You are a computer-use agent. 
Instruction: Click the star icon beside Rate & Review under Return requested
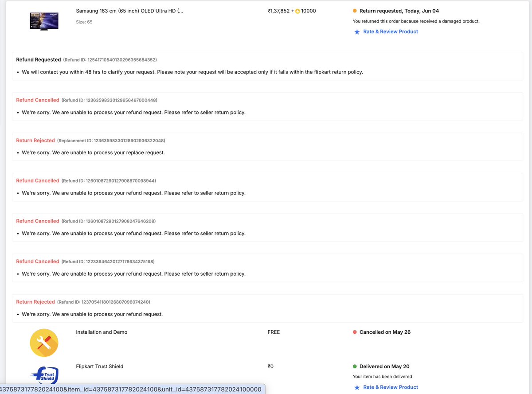pyautogui.click(x=357, y=32)
